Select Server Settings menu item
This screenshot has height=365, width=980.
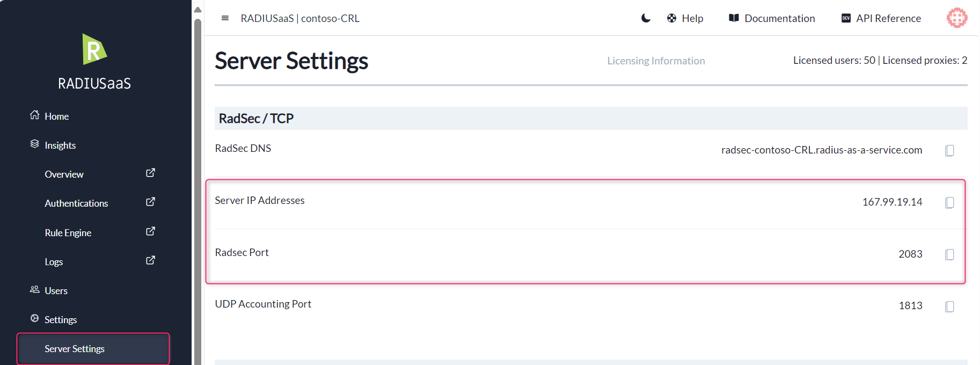tap(75, 349)
